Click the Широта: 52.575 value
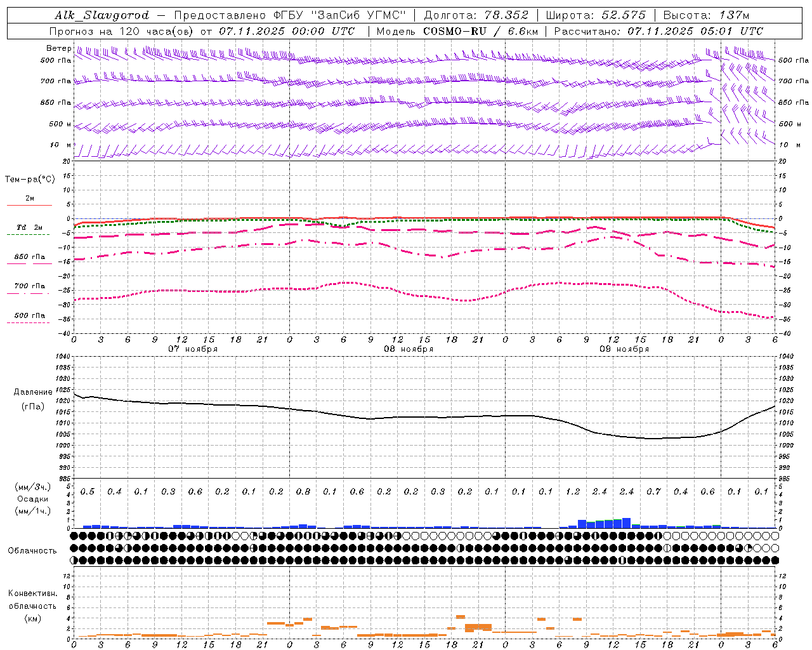 pos(596,15)
